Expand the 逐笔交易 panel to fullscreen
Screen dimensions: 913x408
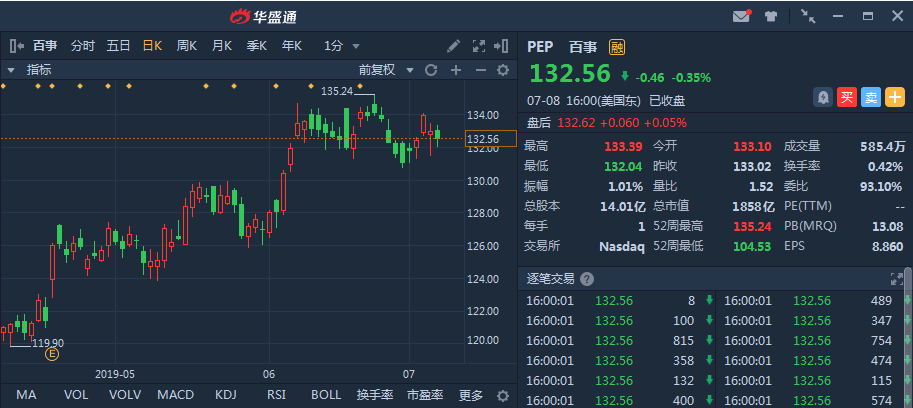click(x=896, y=279)
